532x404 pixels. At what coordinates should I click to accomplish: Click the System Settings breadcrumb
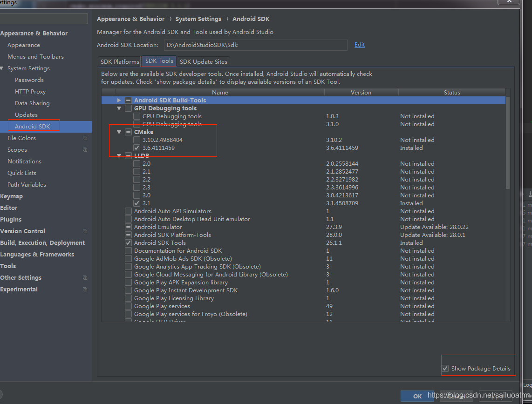pos(198,19)
